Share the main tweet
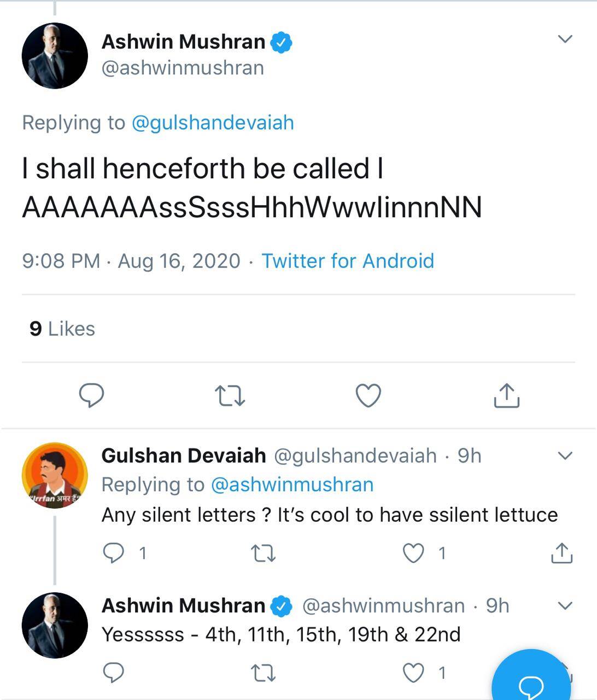 click(506, 395)
